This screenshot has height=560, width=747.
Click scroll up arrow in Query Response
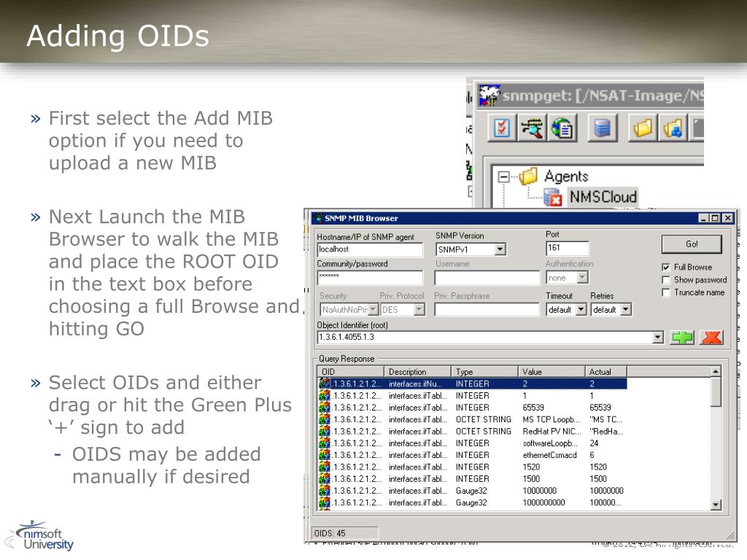click(716, 371)
